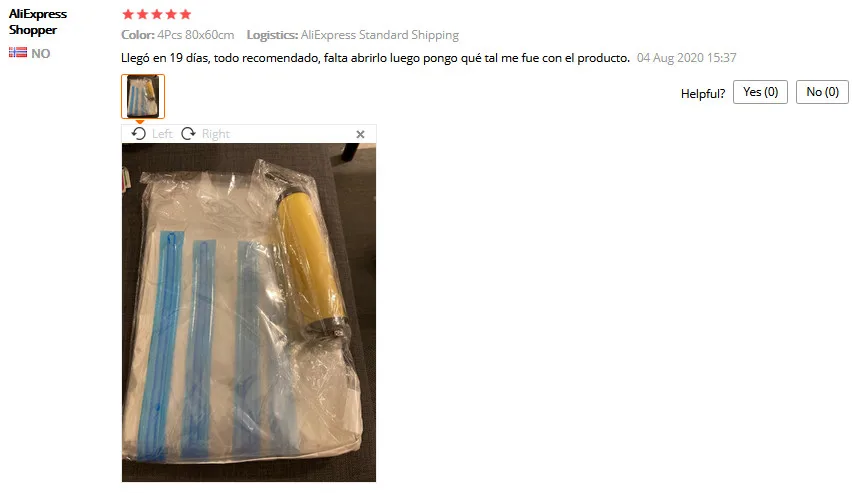
Task: Click the third red rating star
Action: pos(157,14)
